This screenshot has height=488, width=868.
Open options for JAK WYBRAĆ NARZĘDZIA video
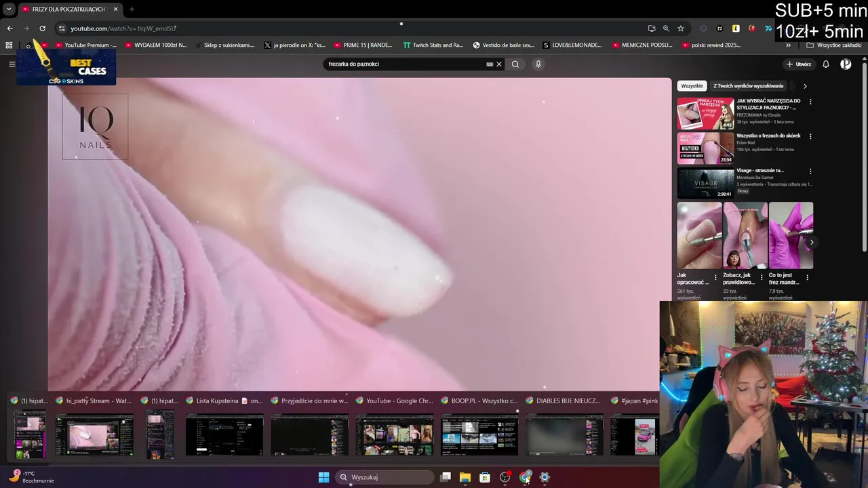(810, 102)
